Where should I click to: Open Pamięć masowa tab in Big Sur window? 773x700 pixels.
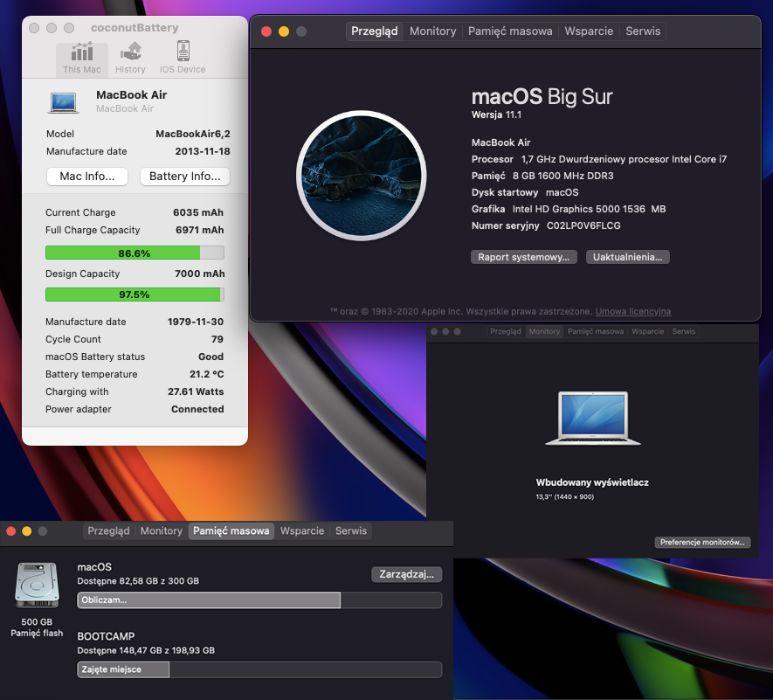(x=510, y=31)
